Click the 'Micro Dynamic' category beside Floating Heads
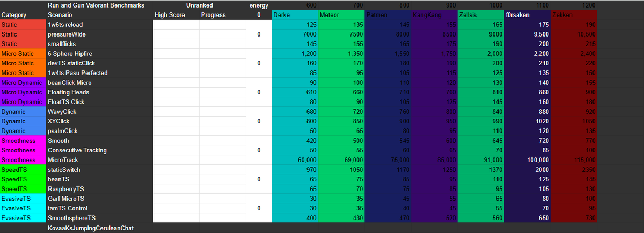The height and width of the screenshot is (233, 644). point(23,92)
